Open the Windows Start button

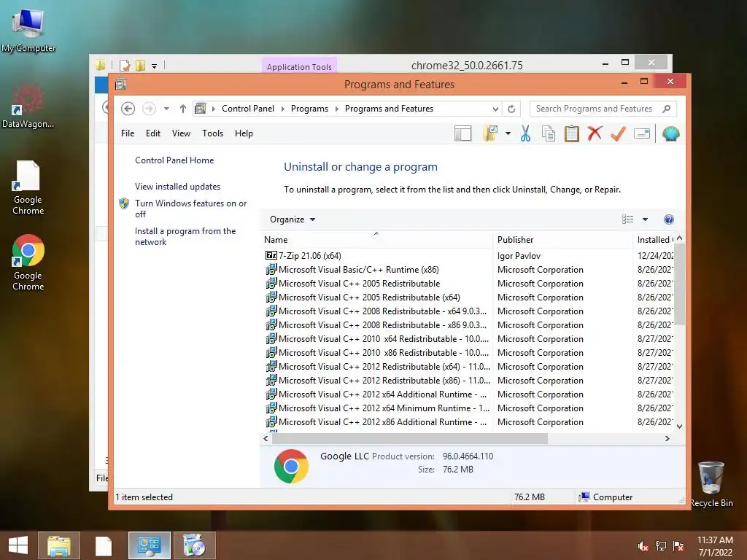pyautogui.click(x=18, y=545)
